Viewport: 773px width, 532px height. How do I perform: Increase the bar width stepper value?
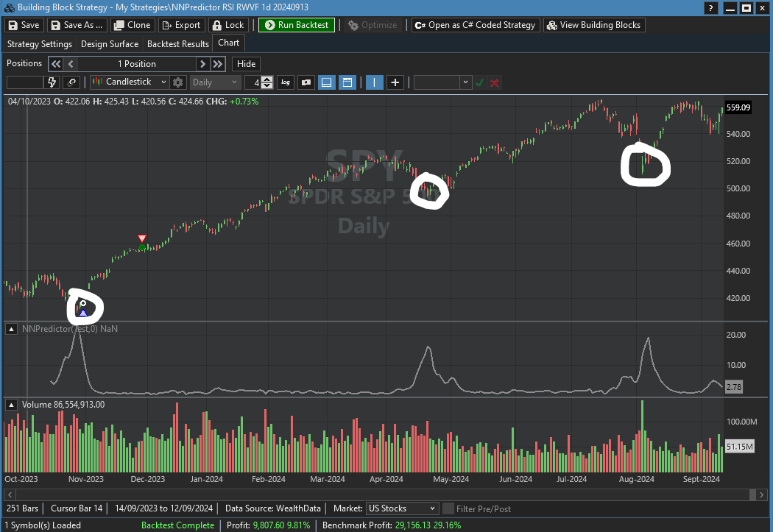point(267,79)
